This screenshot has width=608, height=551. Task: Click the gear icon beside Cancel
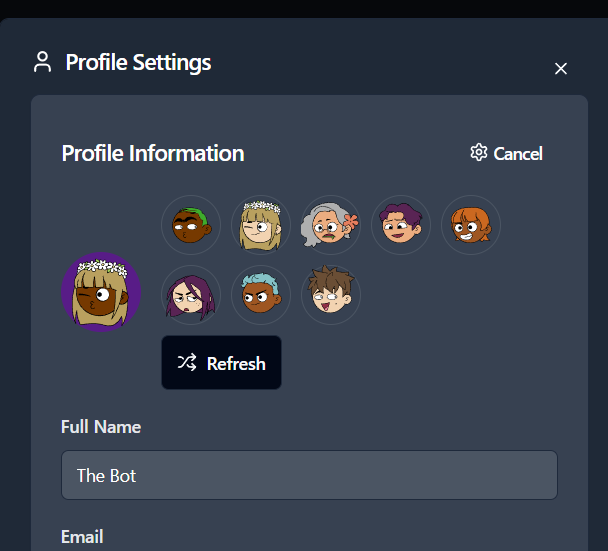tap(479, 153)
